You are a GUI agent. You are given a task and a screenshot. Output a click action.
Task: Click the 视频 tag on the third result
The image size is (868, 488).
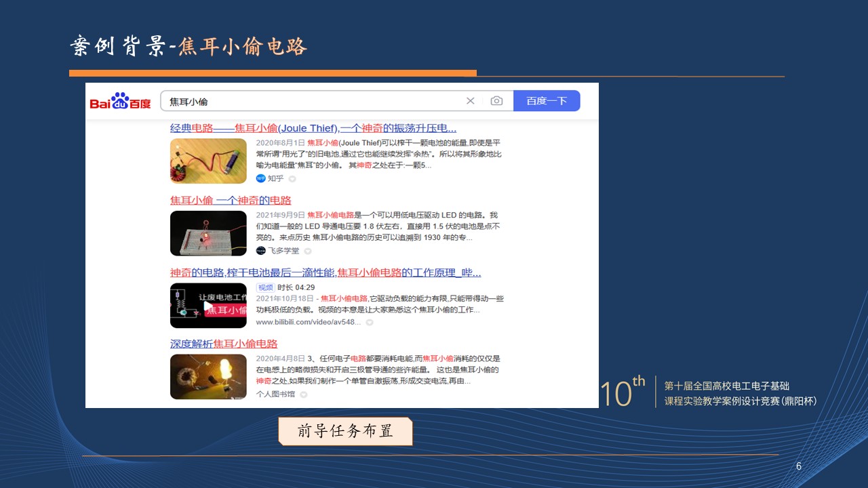click(264, 287)
